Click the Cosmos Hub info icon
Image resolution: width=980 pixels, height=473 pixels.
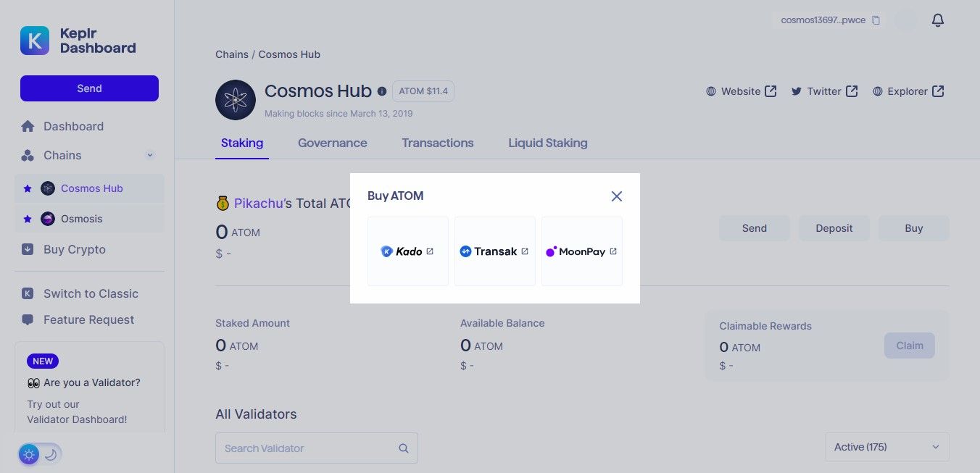pos(381,91)
